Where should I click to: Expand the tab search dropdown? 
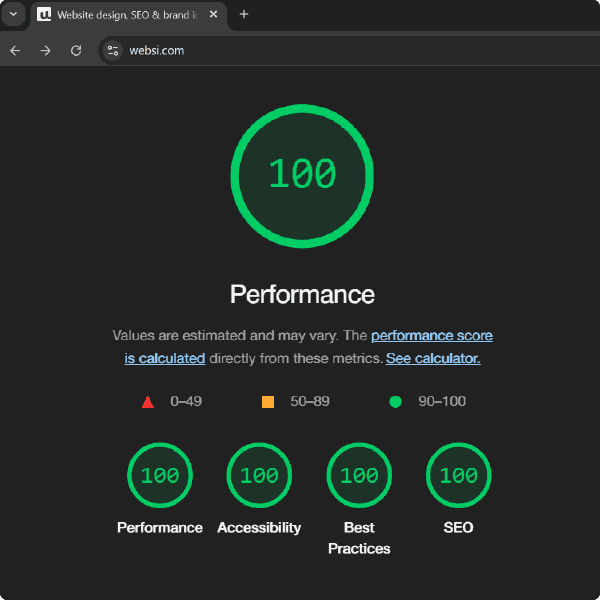(13, 15)
